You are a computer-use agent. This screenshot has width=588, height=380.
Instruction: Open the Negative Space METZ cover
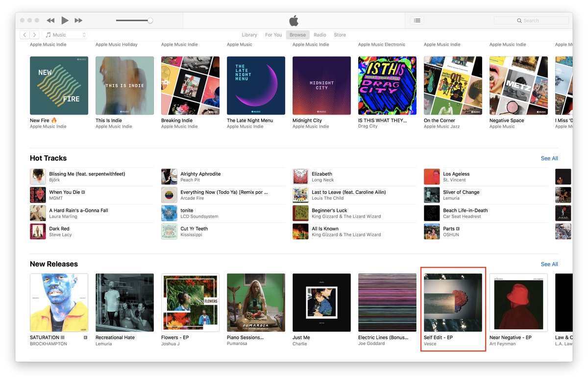point(518,85)
